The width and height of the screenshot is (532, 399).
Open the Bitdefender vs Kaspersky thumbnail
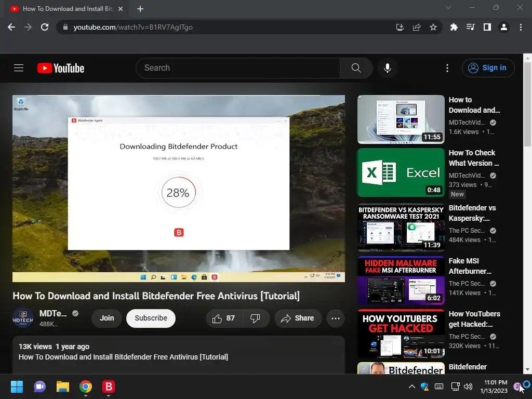click(401, 227)
